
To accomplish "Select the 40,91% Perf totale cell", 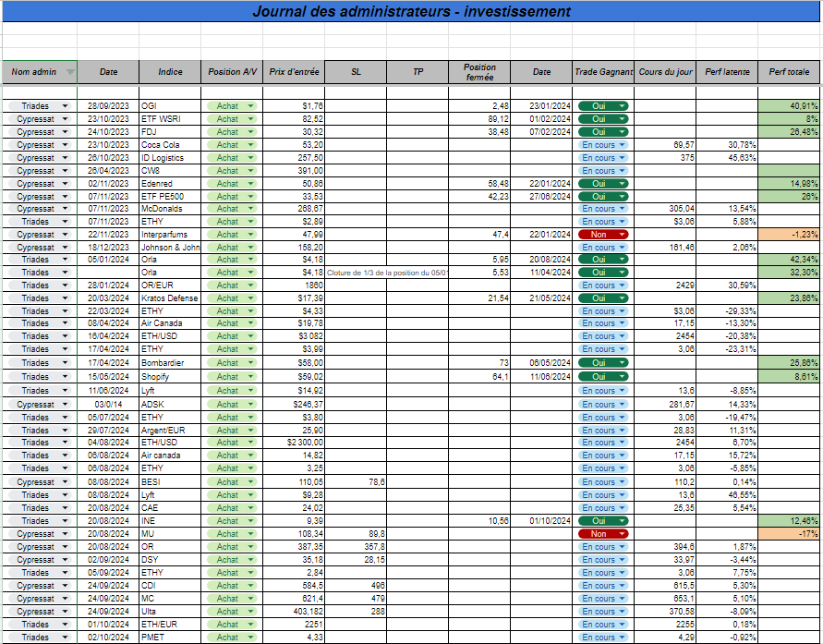I will 789,106.
